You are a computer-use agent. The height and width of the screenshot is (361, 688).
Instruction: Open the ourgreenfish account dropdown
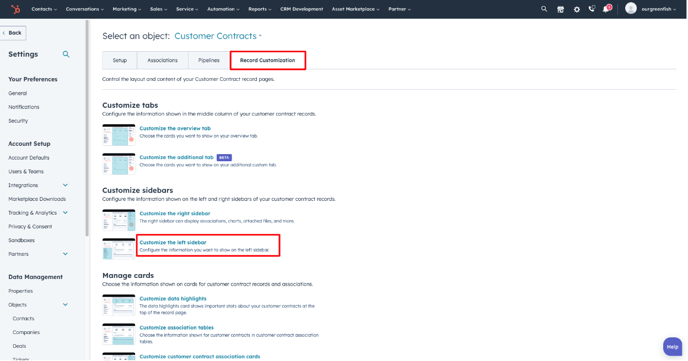click(x=658, y=9)
